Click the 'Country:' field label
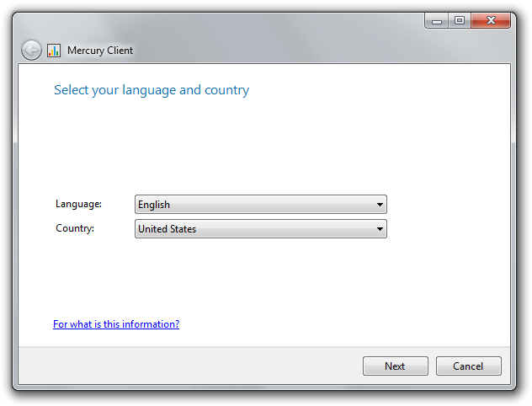532x406 pixels. (75, 228)
